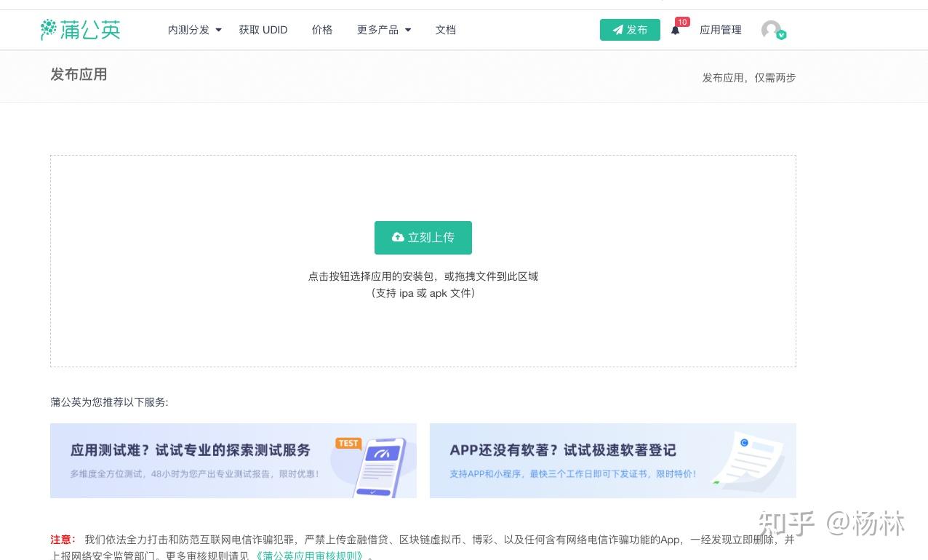Click the 发布应用 page heading

click(79, 74)
